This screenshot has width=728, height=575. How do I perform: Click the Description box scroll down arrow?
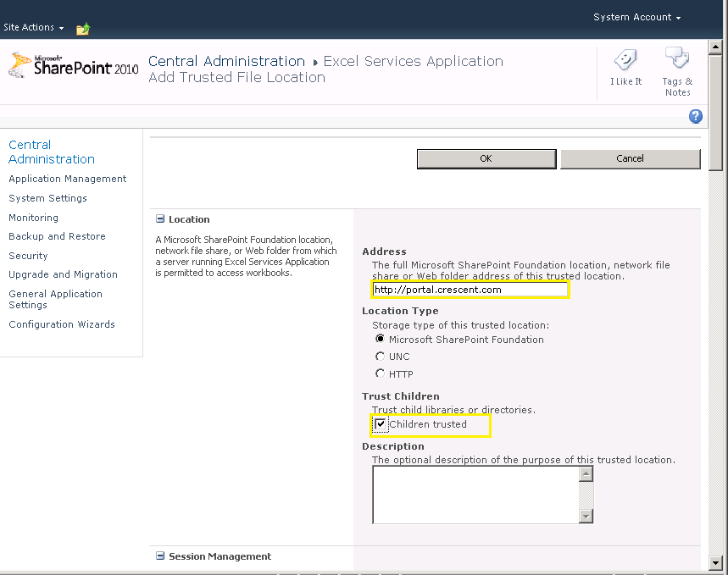click(x=586, y=516)
